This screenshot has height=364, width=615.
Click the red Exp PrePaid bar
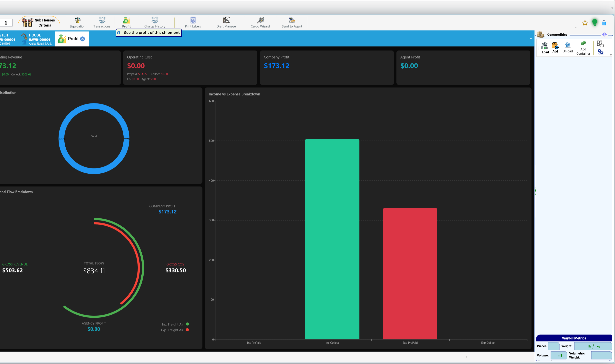coord(410,274)
